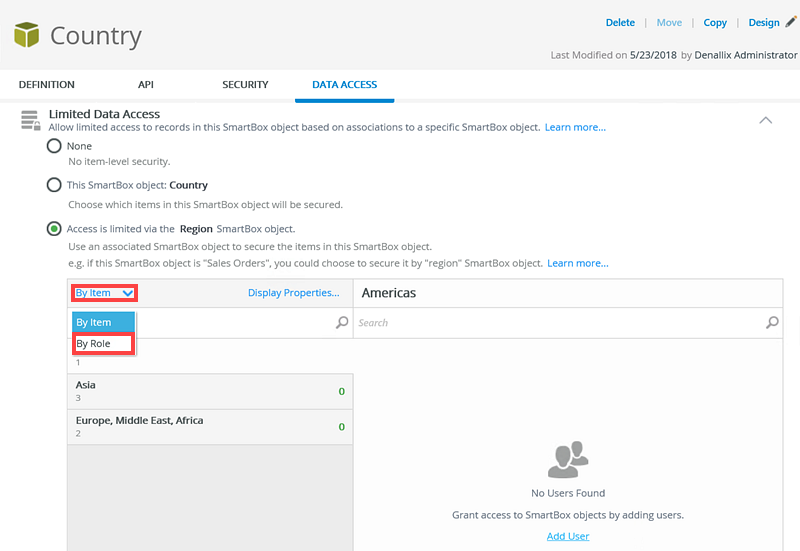Open Display Properties link
The width and height of the screenshot is (800, 551).
(293, 293)
